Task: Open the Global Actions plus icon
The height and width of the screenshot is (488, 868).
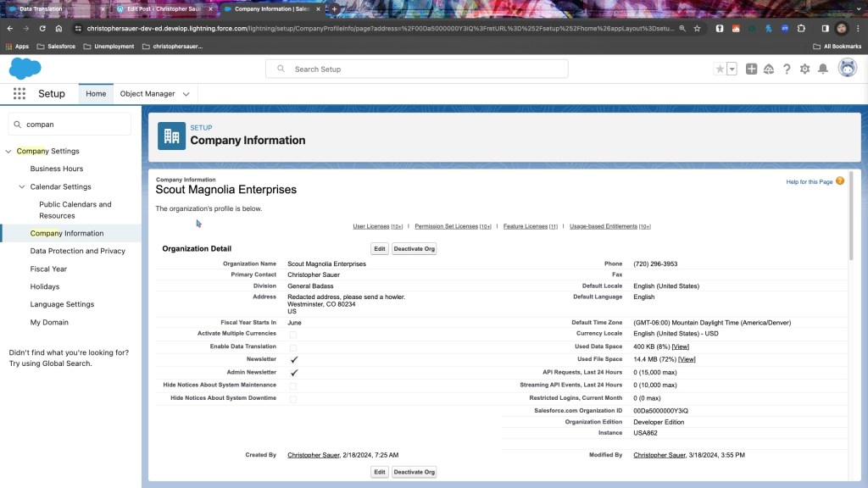Action: [x=751, y=69]
